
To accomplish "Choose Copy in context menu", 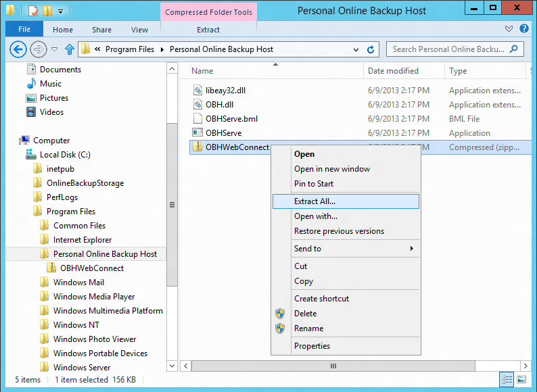I will point(346,281).
